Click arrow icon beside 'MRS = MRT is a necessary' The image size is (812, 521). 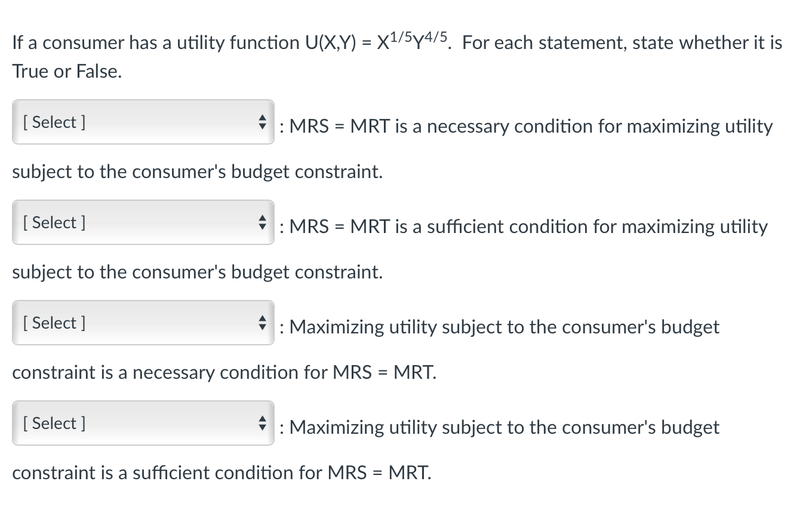[262, 122]
